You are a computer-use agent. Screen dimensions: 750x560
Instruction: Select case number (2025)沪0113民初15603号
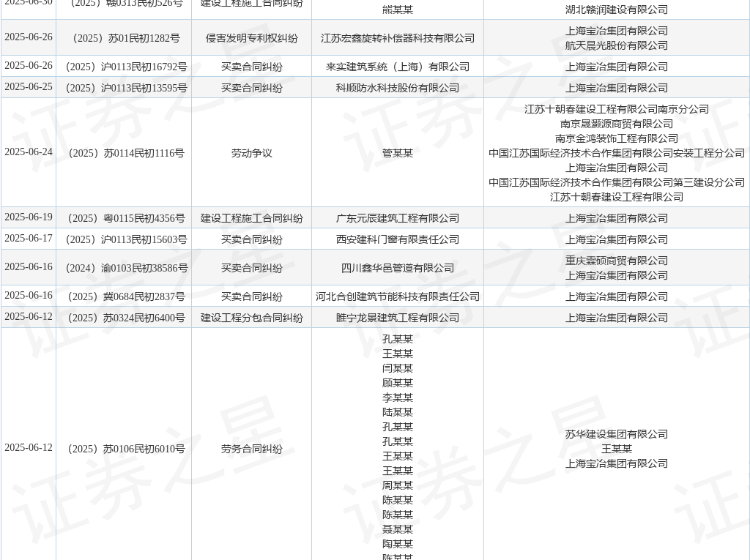coord(124,239)
